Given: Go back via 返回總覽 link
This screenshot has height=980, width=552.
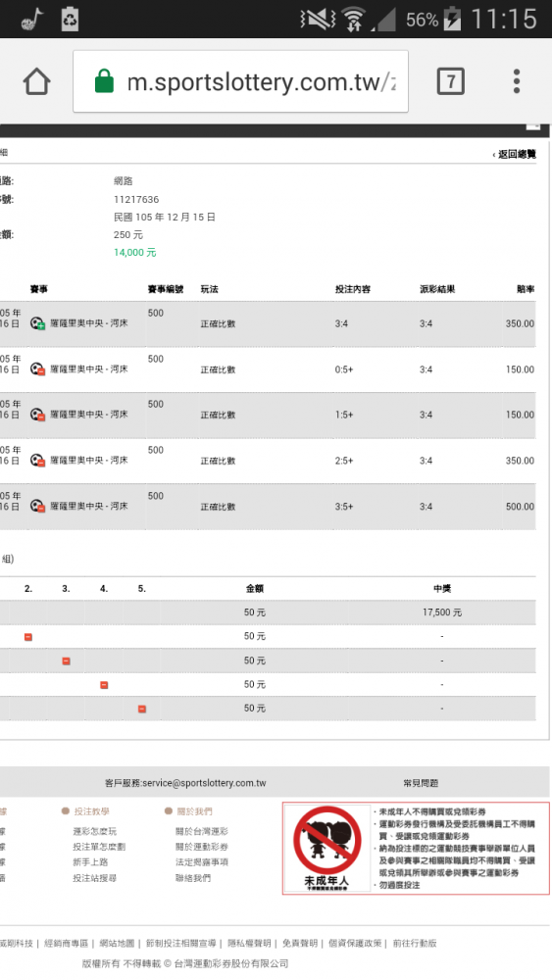Looking at the screenshot, I should 514,155.
